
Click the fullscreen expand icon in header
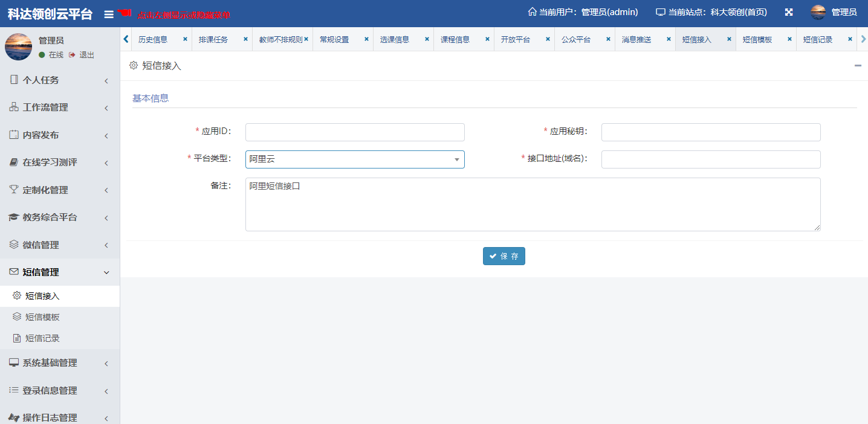pos(789,12)
